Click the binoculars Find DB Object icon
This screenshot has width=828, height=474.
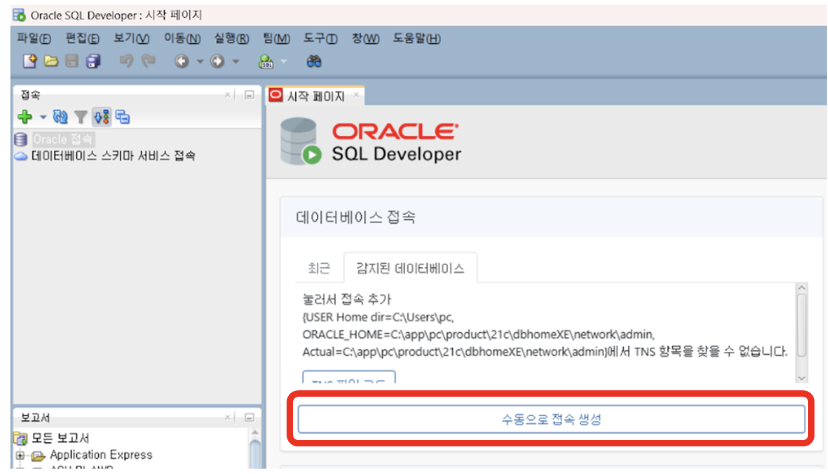[314, 61]
